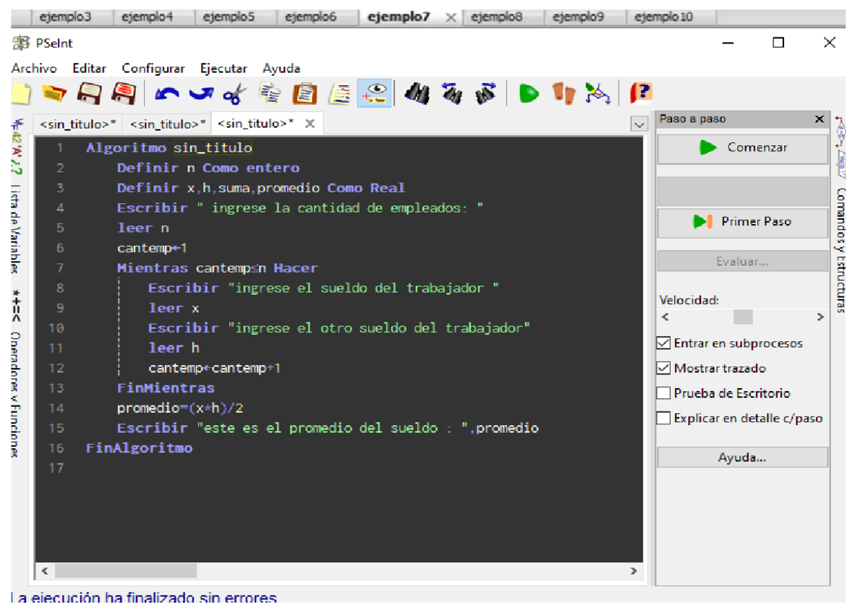The width and height of the screenshot is (868, 613).
Task: Run the algorithm with green play icon
Action: click(529, 94)
